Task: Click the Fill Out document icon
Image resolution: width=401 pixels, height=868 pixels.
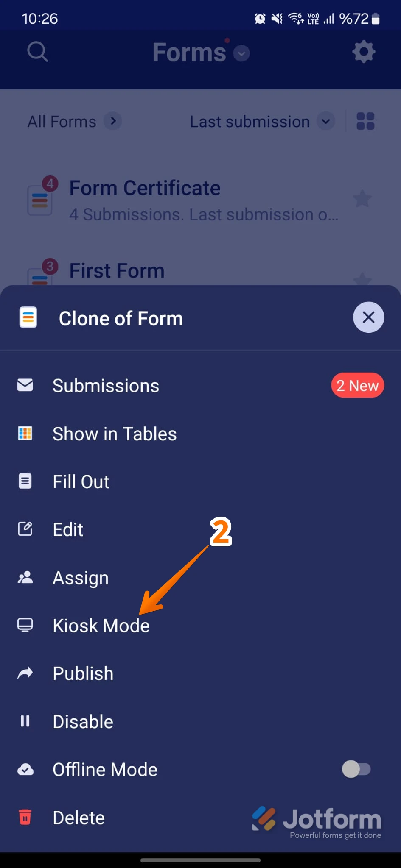Action: pos(25,481)
